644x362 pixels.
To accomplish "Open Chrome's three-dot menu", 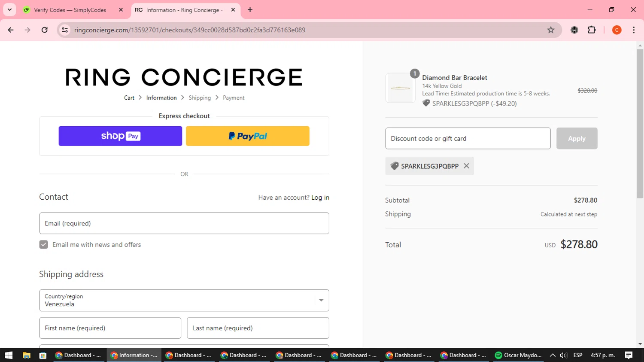I will coord(634,30).
